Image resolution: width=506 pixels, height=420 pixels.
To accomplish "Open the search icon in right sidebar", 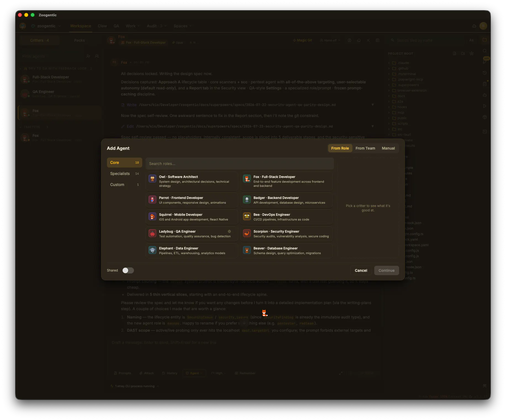I will (x=485, y=51).
